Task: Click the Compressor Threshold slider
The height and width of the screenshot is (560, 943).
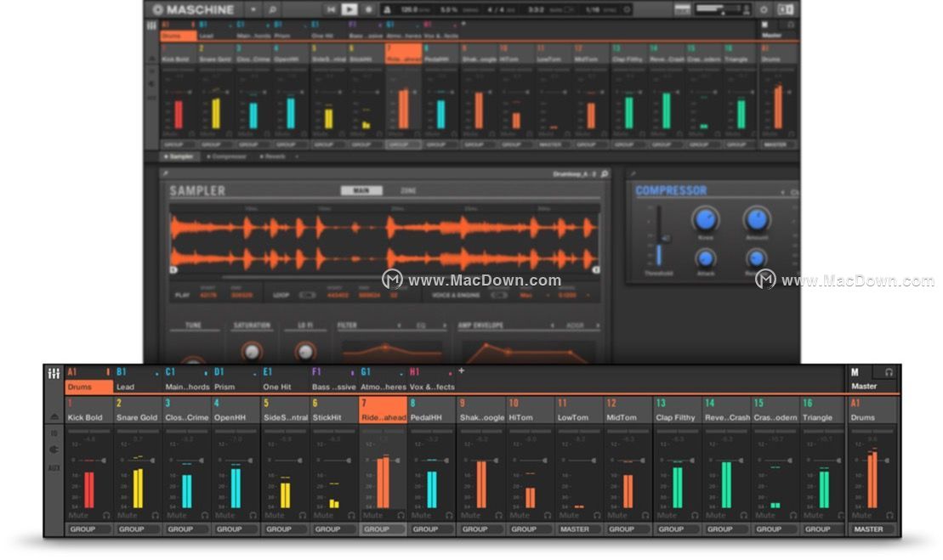Action: coord(658,238)
